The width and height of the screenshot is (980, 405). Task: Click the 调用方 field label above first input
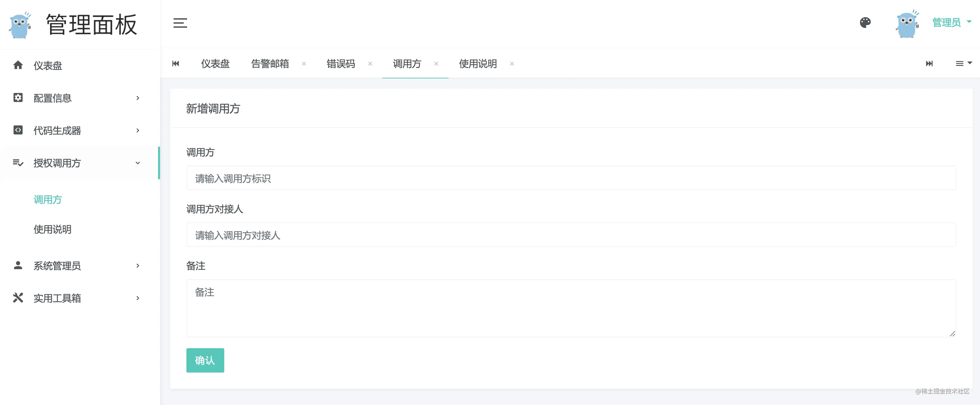tap(201, 152)
